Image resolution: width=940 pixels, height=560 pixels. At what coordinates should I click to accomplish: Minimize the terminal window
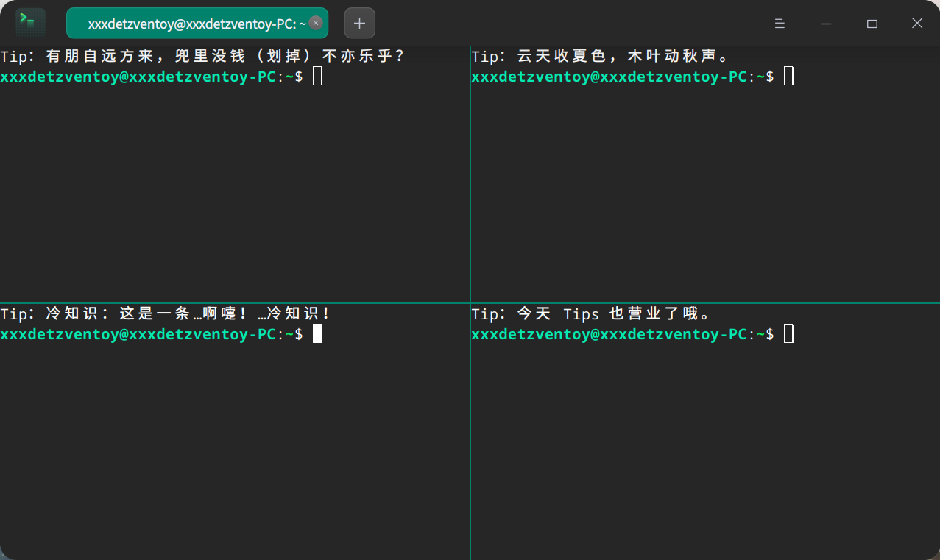click(826, 23)
